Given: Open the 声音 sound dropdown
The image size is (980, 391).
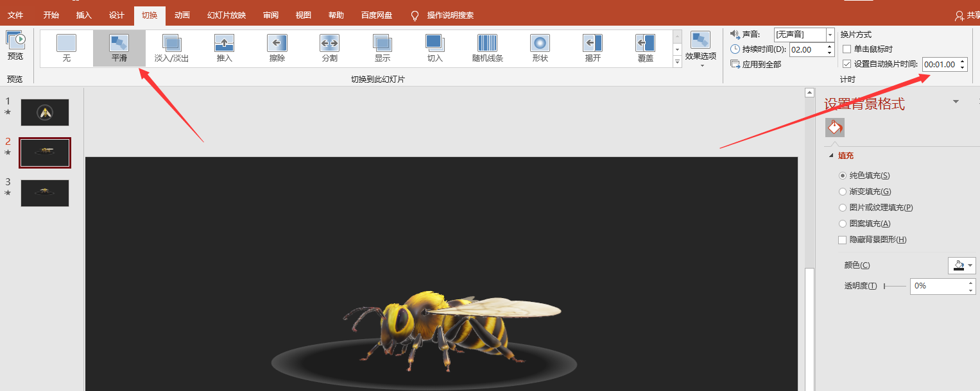Looking at the screenshot, I should pos(830,35).
